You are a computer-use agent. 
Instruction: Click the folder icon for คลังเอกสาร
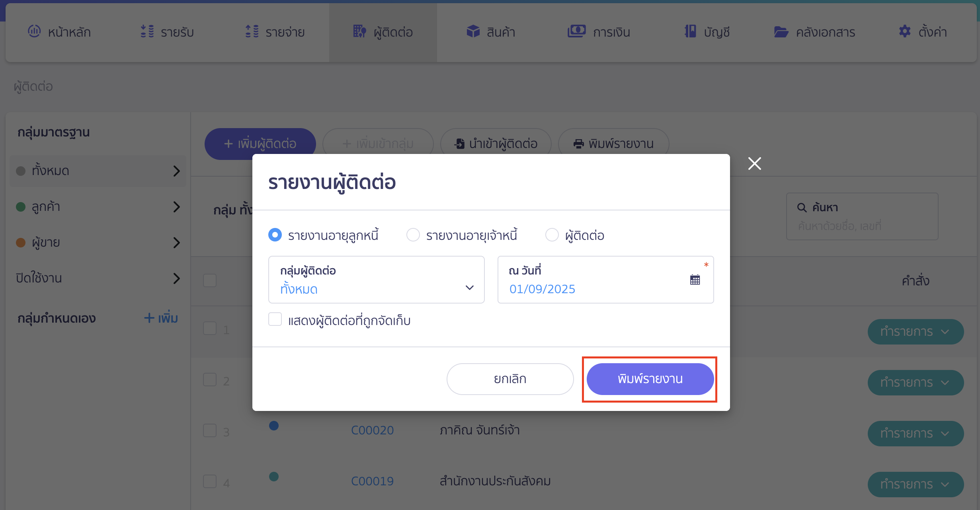tap(781, 31)
